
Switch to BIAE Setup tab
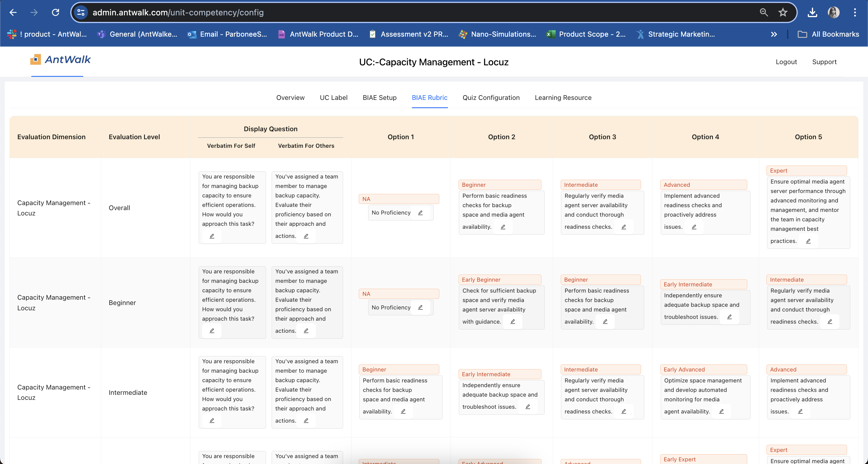click(379, 98)
